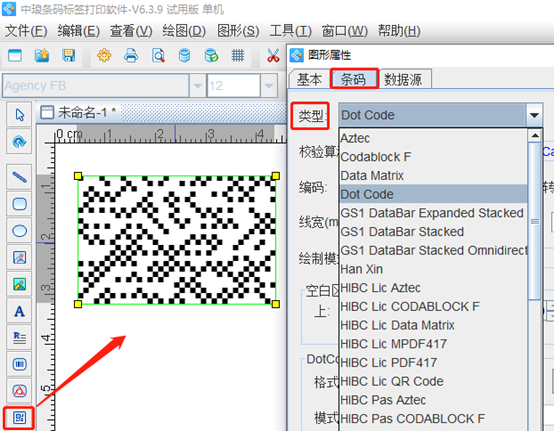
Task: Switch to the 条码 tab
Action: pos(354,79)
